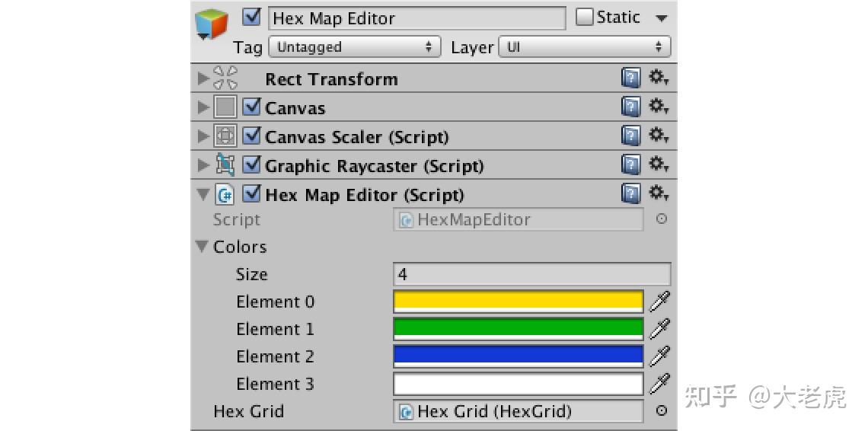Open the Tag dropdown showing Untagged
Viewport: 868px width, 431px height.
354,47
